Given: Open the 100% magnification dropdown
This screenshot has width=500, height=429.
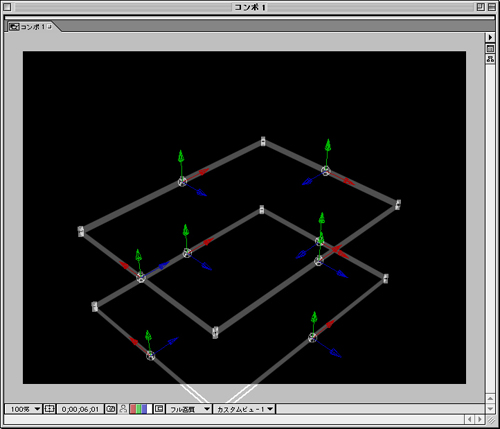Looking at the screenshot, I should pos(23,409).
